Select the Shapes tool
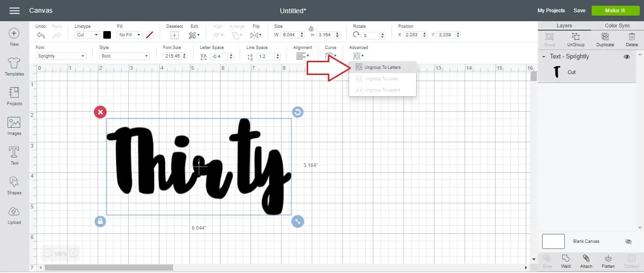 14,185
